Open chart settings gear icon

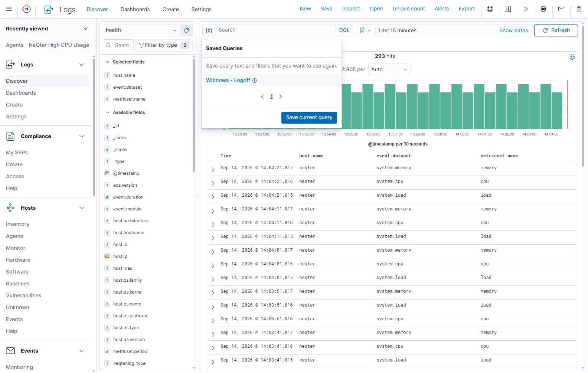tap(572, 57)
